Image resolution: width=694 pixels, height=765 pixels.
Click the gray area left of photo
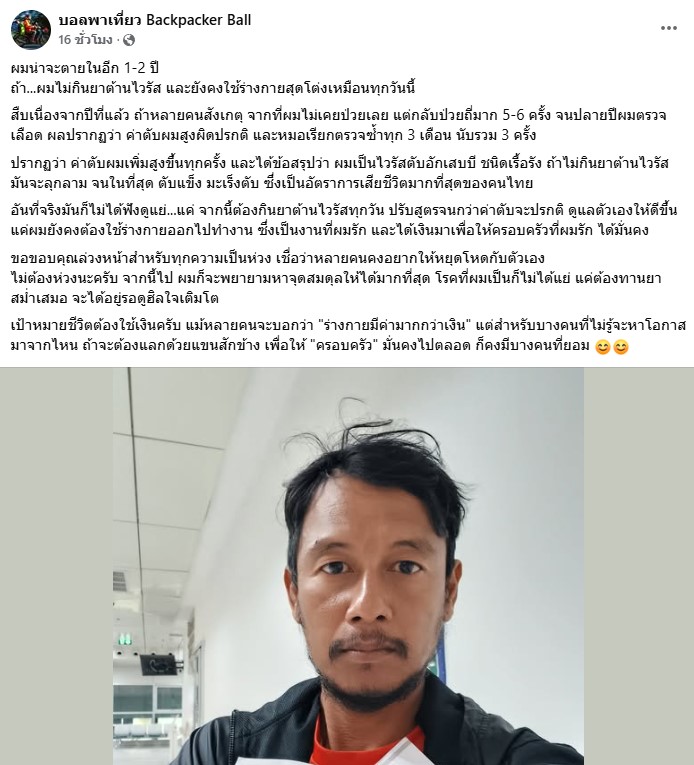57,566
